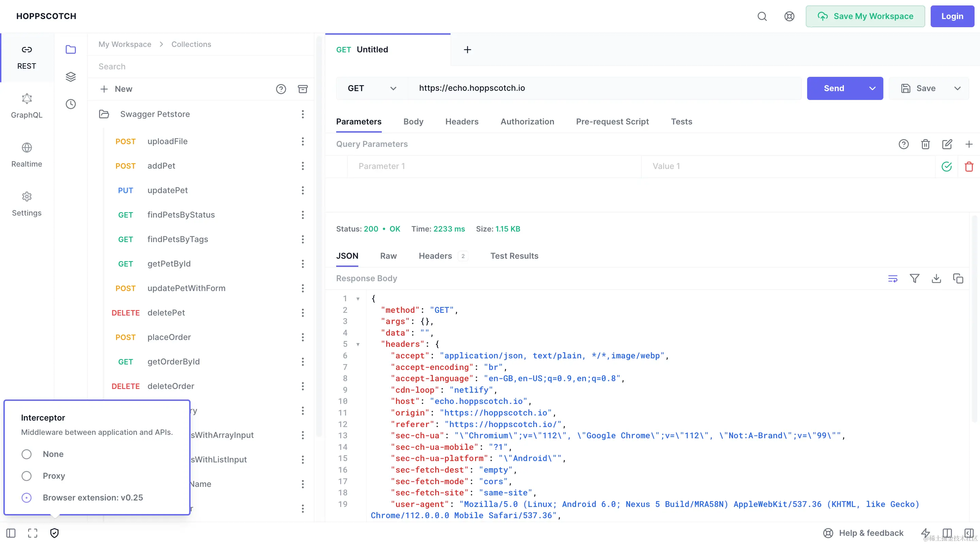Collapse the headers object on line 5
Image resolution: width=980 pixels, height=544 pixels.
pyautogui.click(x=358, y=344)
